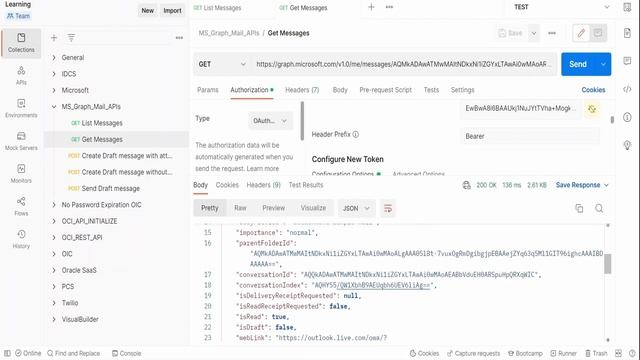Click the token sync icon beside the access token

click(x=592, y=109)
